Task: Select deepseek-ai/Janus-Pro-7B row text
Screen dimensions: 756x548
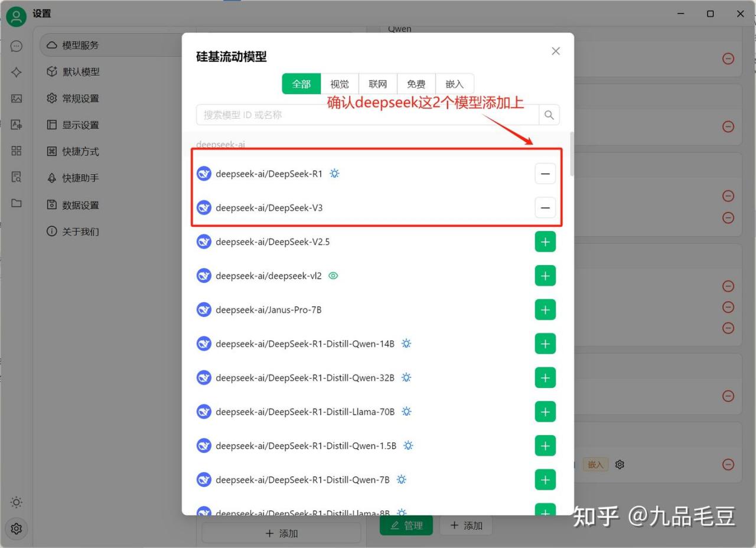Action: (x=269, y=310)
